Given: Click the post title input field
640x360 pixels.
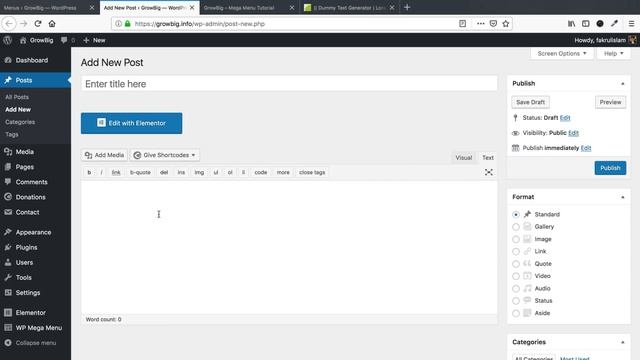Looking at the screenshot, I should [289, 84].
